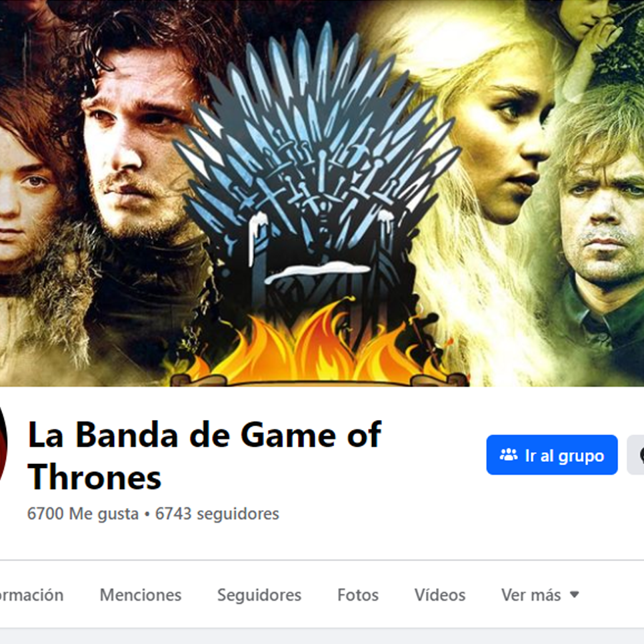Viewport: 644px width, 644px height.
Task: Open the partially visible gray Messenger button
Action: point(636,455)
